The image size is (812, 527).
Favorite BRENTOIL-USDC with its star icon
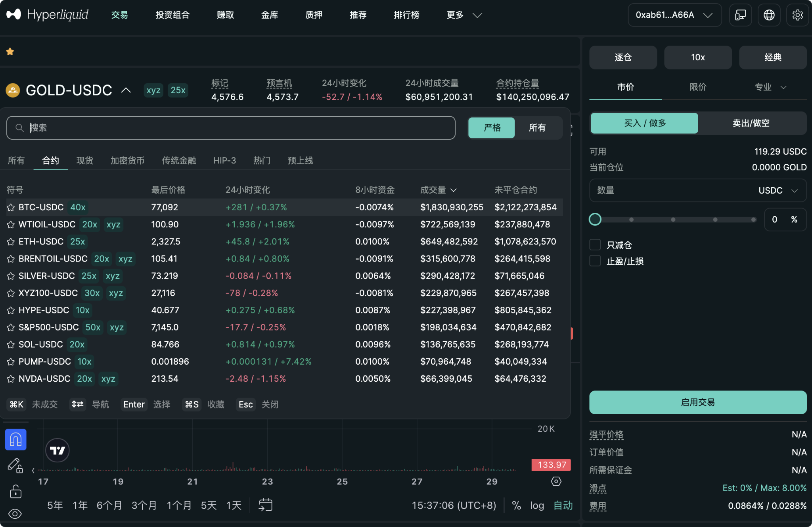point(11,259)
